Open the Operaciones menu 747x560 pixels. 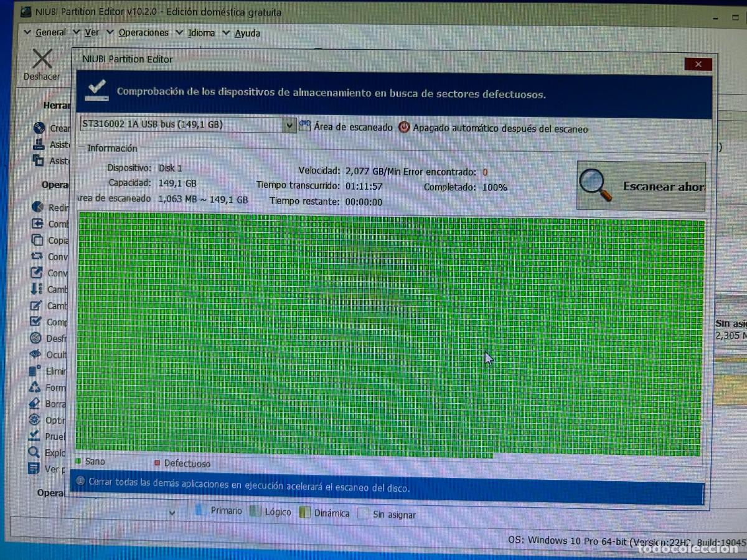tap(144, 32)
